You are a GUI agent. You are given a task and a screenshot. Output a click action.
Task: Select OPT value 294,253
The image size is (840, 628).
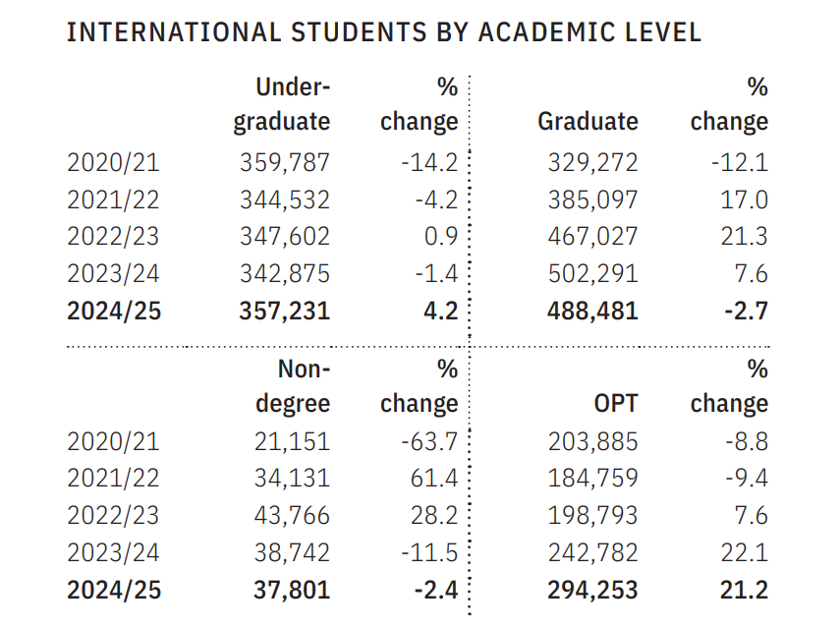(x=592, y=591)
